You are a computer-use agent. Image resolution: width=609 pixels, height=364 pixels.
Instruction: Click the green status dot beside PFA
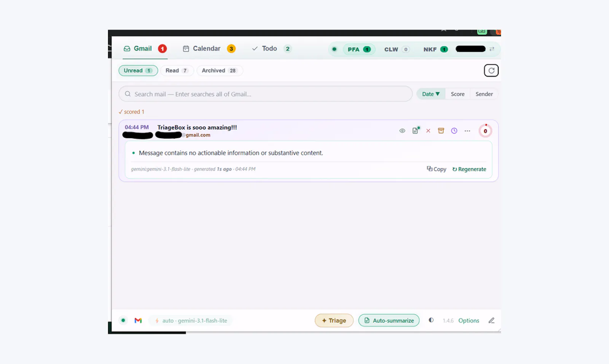(x=334, y=49)
